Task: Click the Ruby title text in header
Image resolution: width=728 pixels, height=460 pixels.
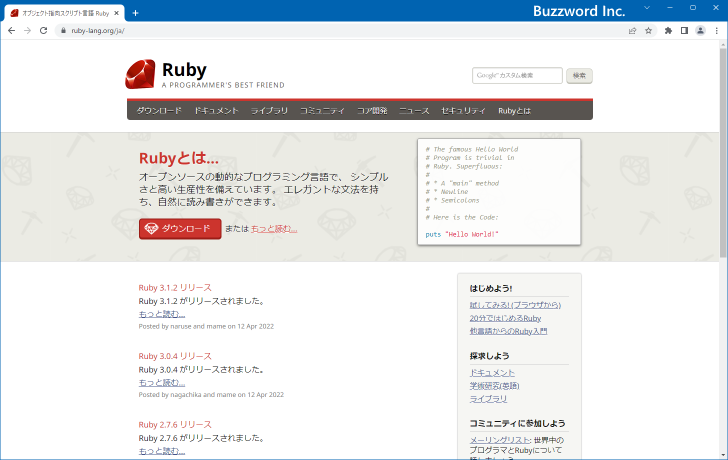Action: (184, 70)
